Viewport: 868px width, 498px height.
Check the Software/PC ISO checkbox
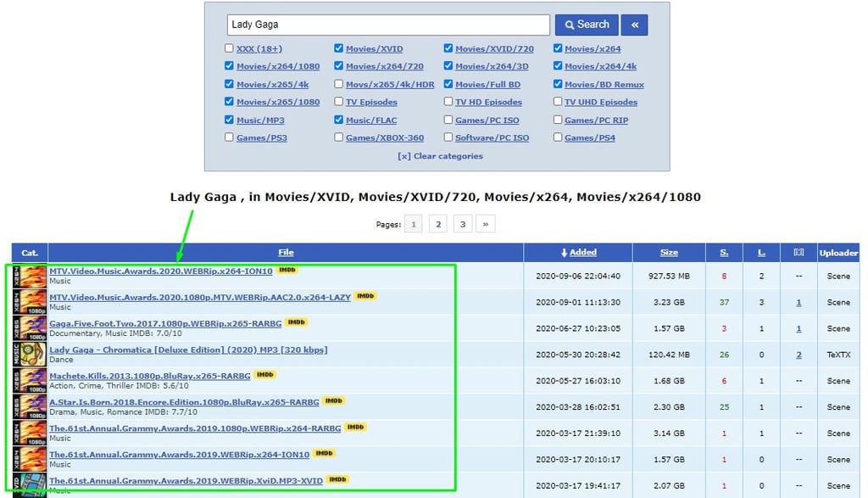pyautogui.click(x=448, y=137)
